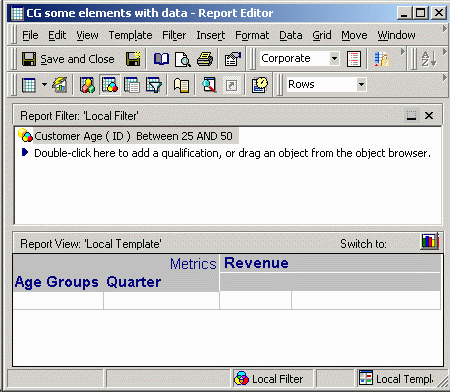This screenshot has width=450, height=392.
Task: Expand overflow arrow beside the sort icon
Action: click(x=445, y=52)
